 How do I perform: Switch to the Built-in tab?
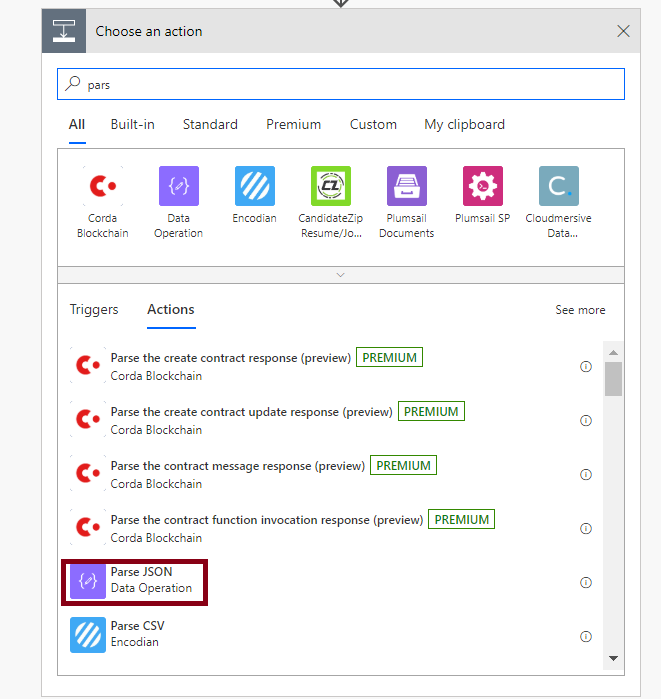(x=133, y=125)
